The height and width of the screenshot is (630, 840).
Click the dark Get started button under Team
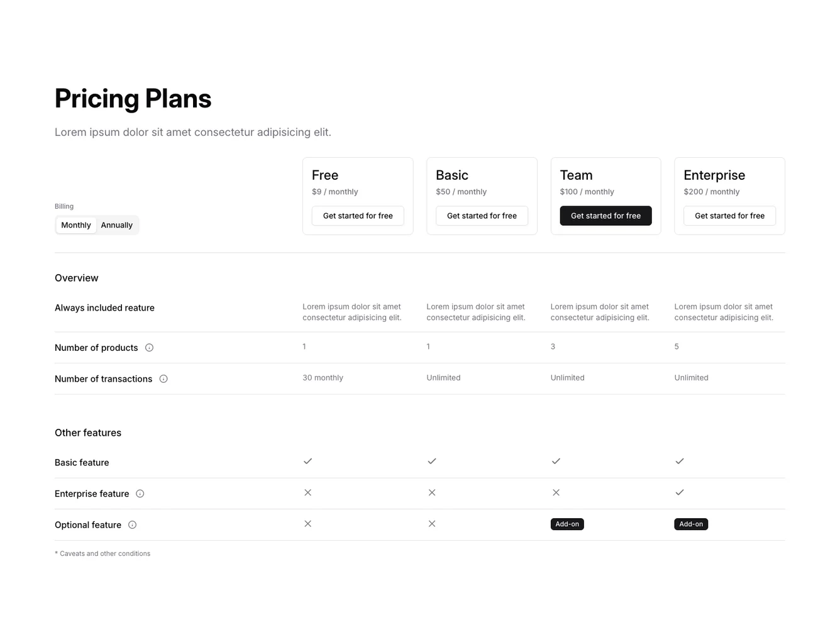tap(605, 216)
